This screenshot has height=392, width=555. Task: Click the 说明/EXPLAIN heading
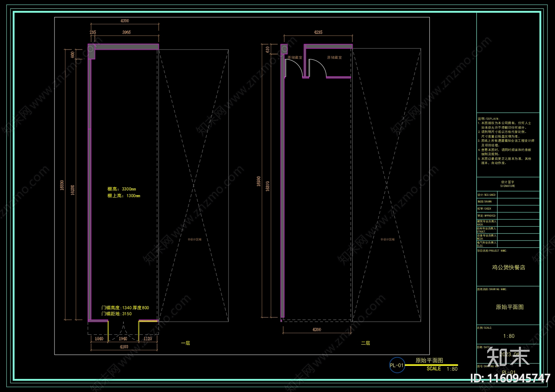[x=488, y=119]
